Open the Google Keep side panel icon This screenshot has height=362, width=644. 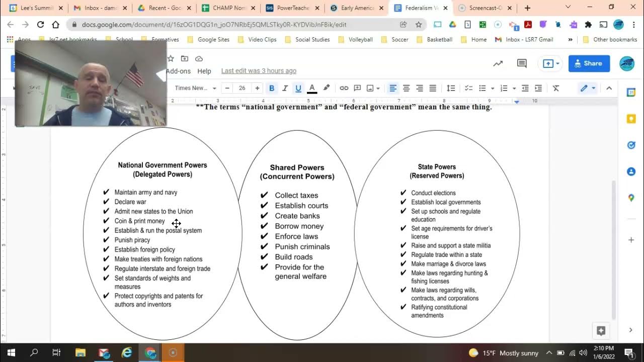point(631,119)
